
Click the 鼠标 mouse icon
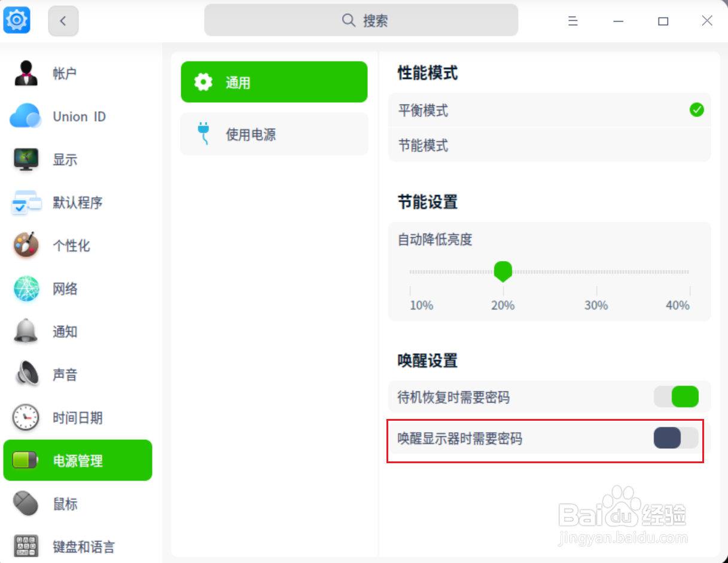pos(26,504)
